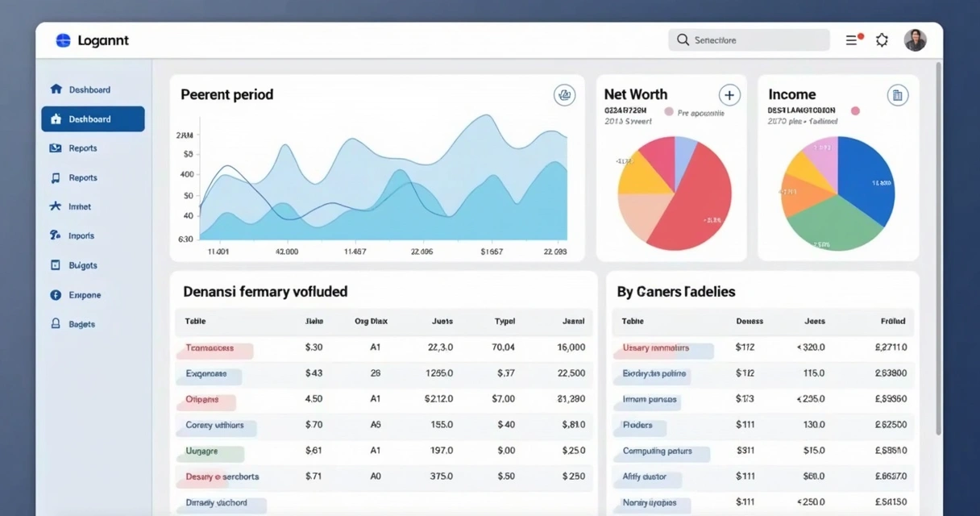
Task: Focus the Senectiore search field
Action: coord(749,40)
